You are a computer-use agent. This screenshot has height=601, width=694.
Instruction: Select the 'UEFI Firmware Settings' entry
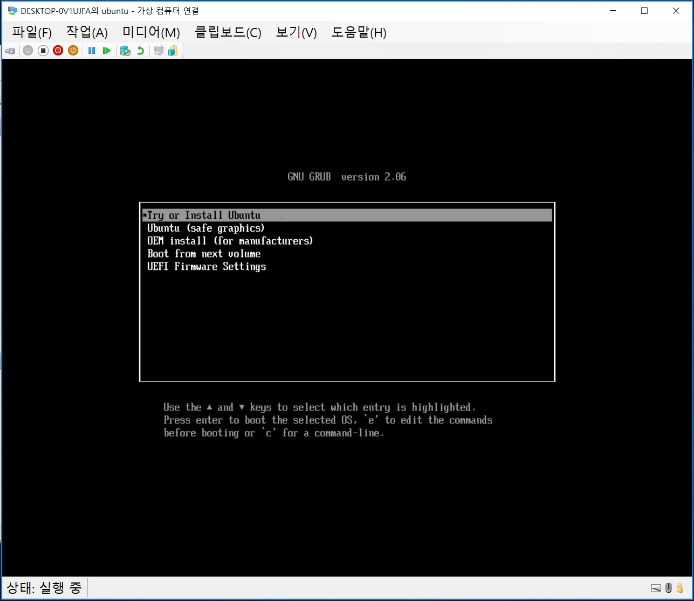207,266
